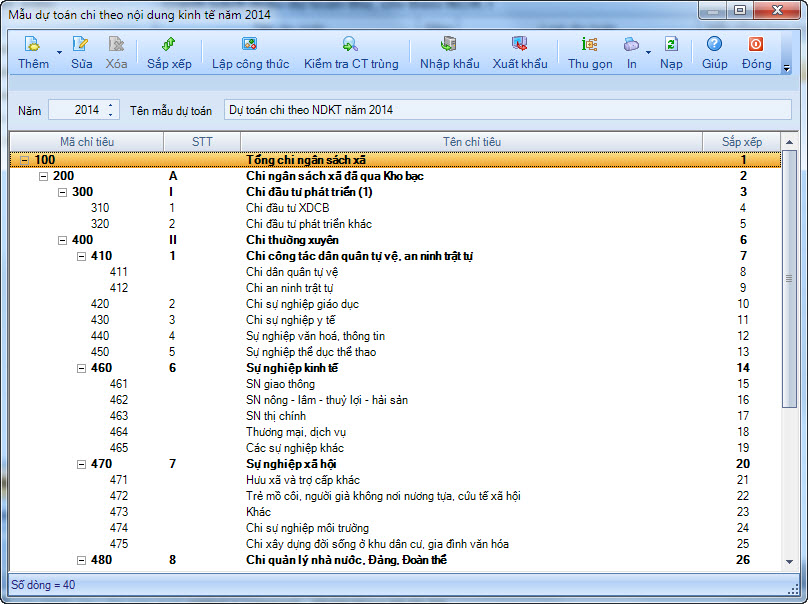The width and height of the screenshot is (808, 604).
Task: Select row Khác with code 473
Action: click(395, 511)
